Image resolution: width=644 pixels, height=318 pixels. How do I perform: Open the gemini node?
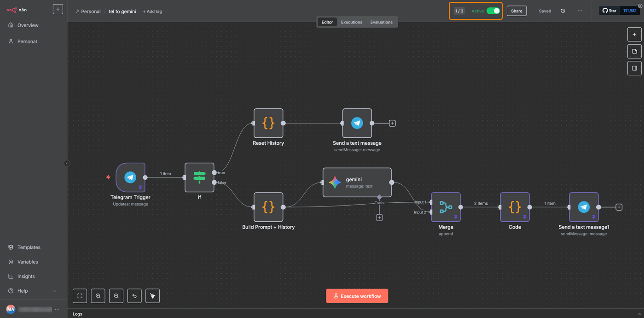[x=357, y=183]
